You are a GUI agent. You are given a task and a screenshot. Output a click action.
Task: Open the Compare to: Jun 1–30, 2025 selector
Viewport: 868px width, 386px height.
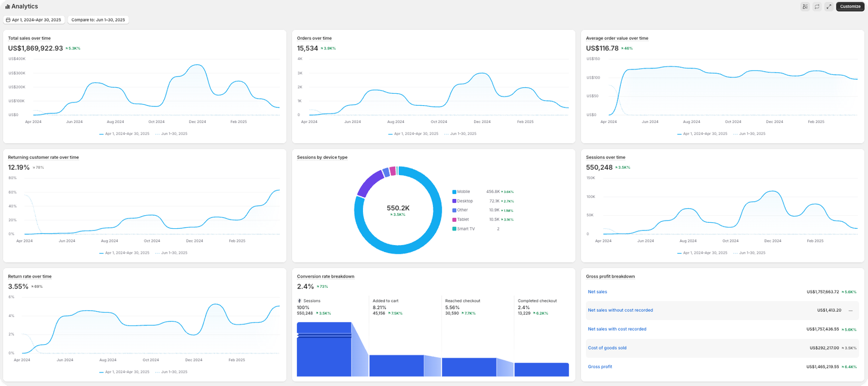(x=98, y=20)
